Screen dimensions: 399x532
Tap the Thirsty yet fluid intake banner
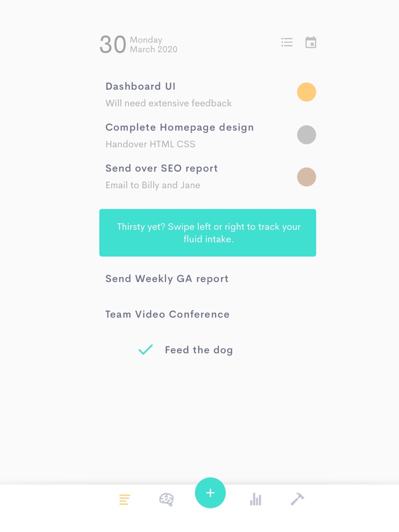[x=207, y=233]
